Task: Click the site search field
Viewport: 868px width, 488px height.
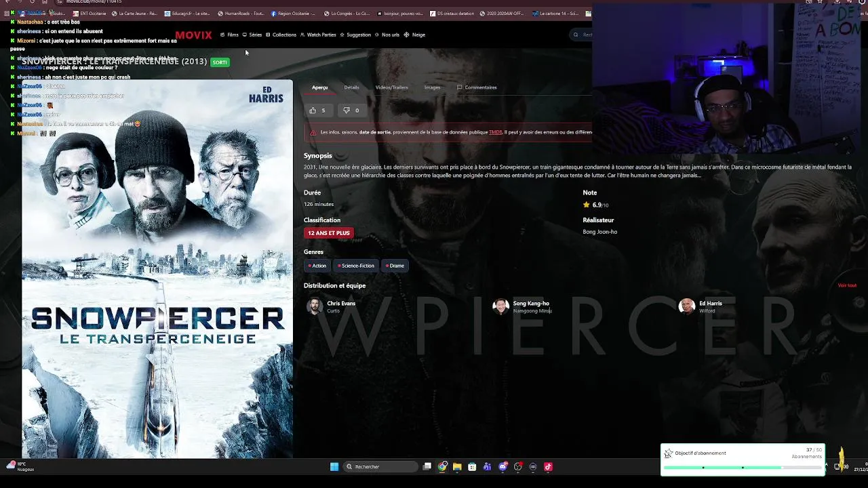Action: (x=582, y=35)
